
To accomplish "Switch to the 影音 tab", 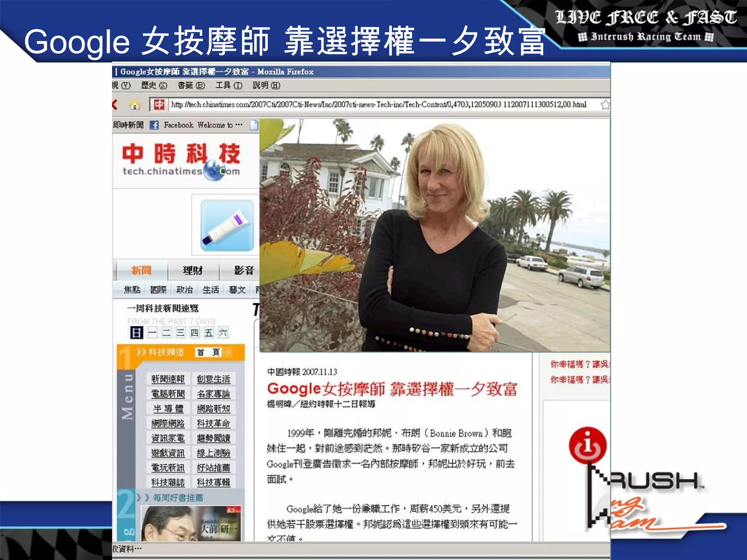I will pos(244,271).
